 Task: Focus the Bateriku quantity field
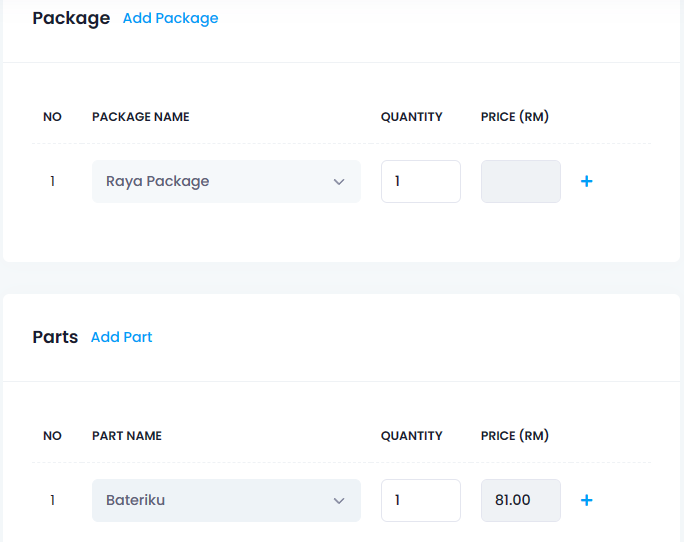421,501
